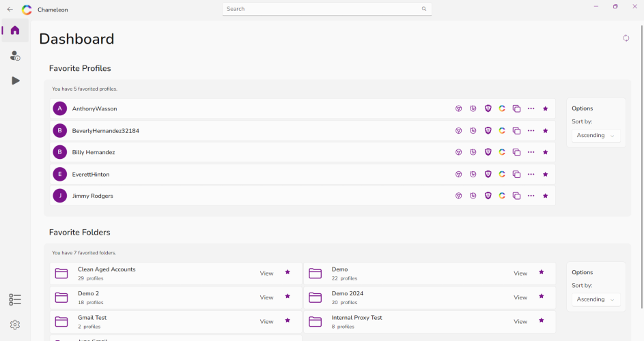Launch BeverlyHernandez32184 in Chrome
Screen dimensions: 644x341
point(458,130)
